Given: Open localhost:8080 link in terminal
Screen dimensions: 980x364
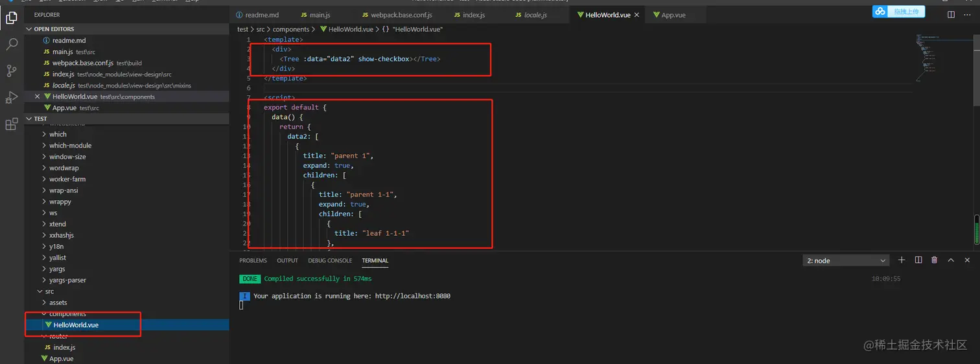Looking at the screenshot, I should coord(412,296).
